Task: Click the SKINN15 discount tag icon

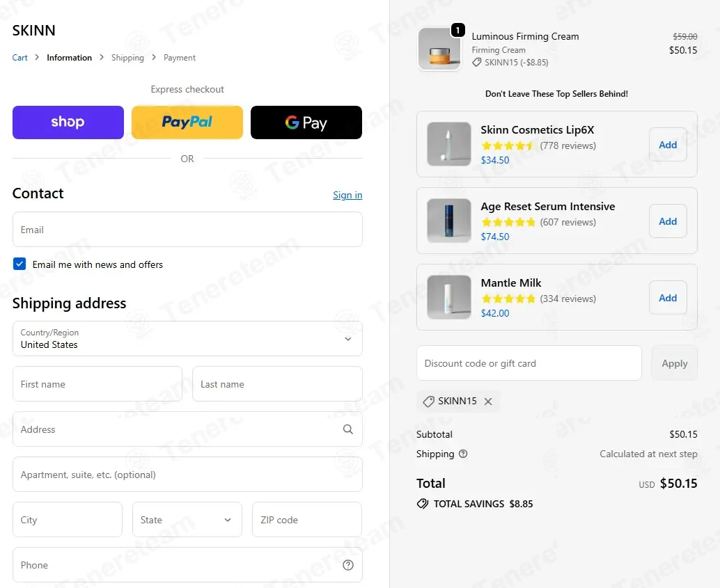Action: 428,402
